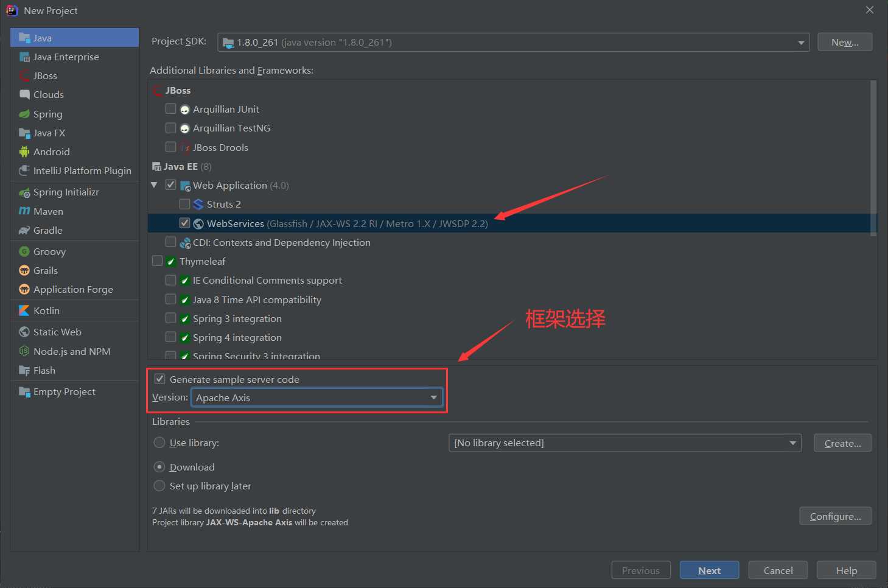Click the IntelliJ Platform Plugin icon
888x588 pixels.
pos(24,170)
